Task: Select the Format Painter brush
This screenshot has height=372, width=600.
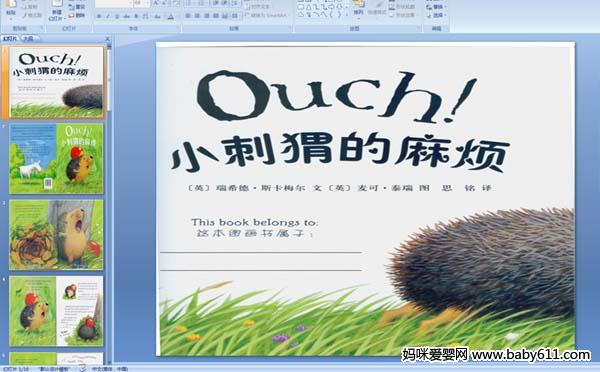Action: [x=25, y=15]
